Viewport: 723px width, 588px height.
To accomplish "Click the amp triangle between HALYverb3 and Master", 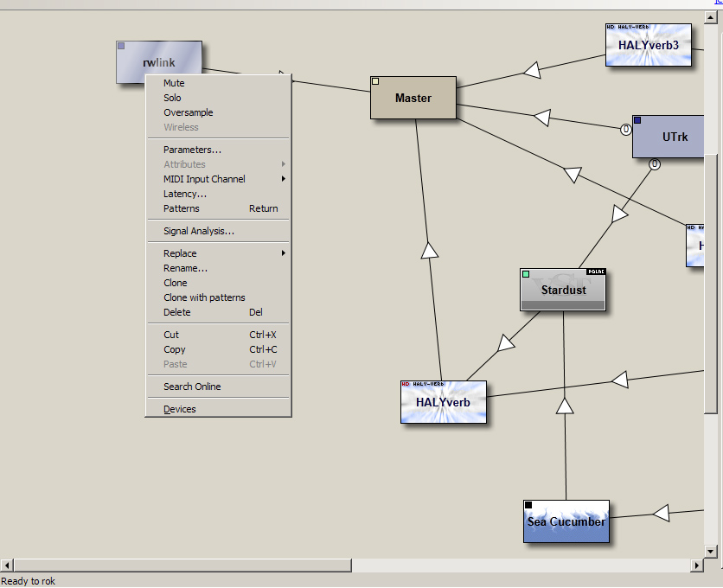I will [x=533, y=71].
